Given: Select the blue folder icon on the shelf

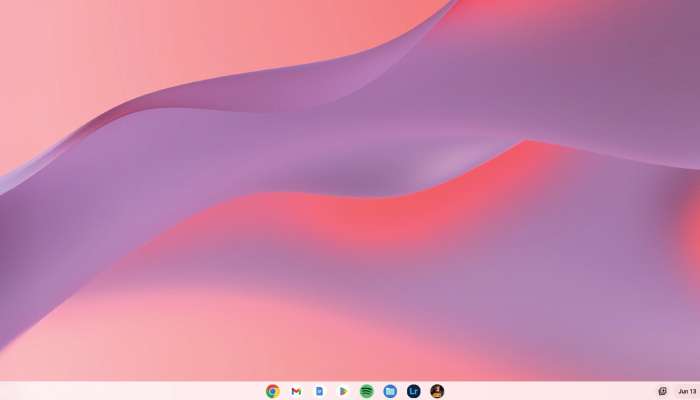Looking at the screenshot, I should coord(390,391).
